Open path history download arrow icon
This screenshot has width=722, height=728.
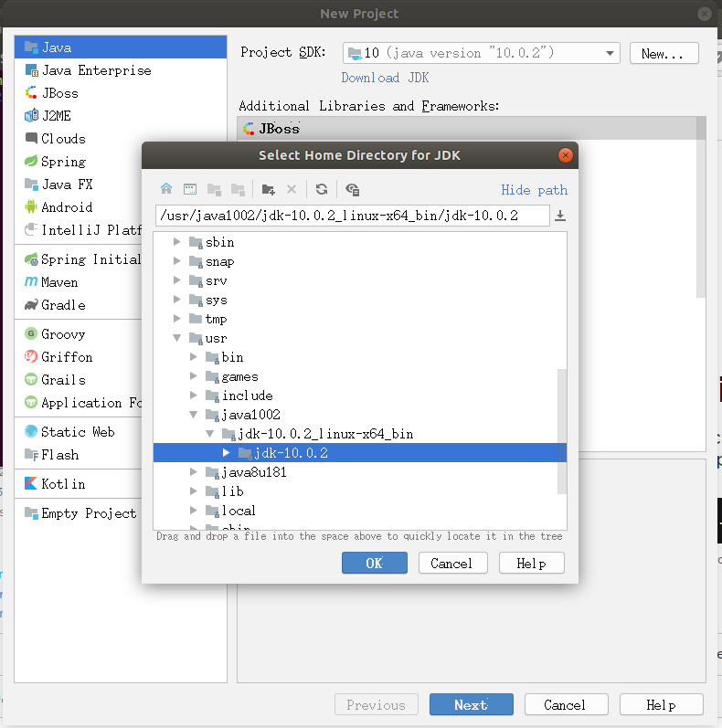pyautogui.click(x=560, y=216)
